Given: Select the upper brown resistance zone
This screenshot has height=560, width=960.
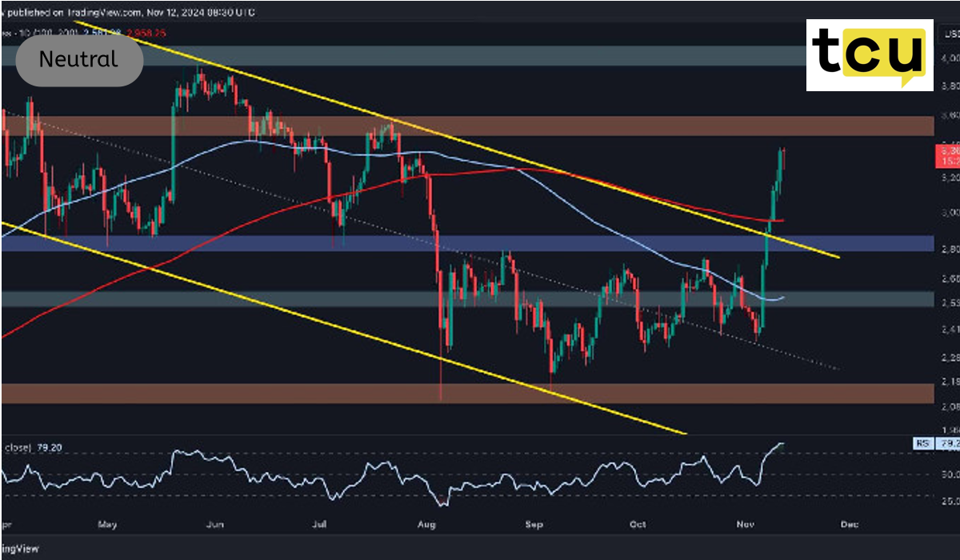Looking at the screenshot, I should click(480, 126).
